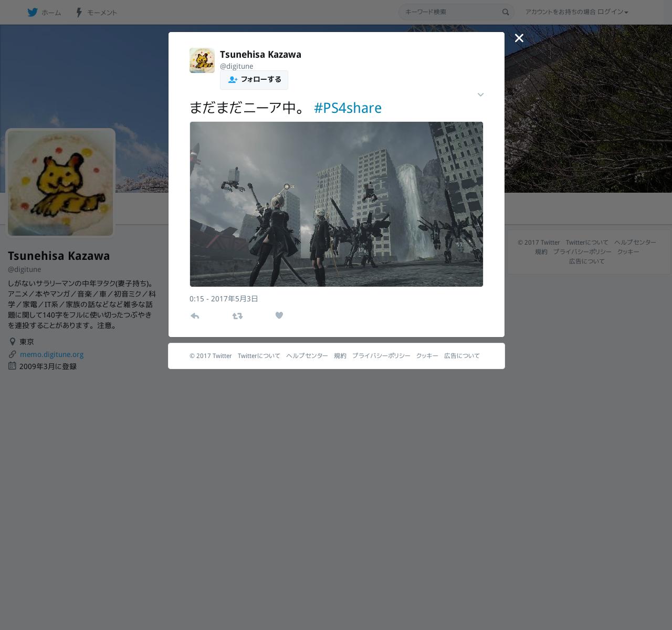Open Tsunehisa Kazawa name in tweet dialog
The image size is (672, 630).
click(x=260, y=54)
